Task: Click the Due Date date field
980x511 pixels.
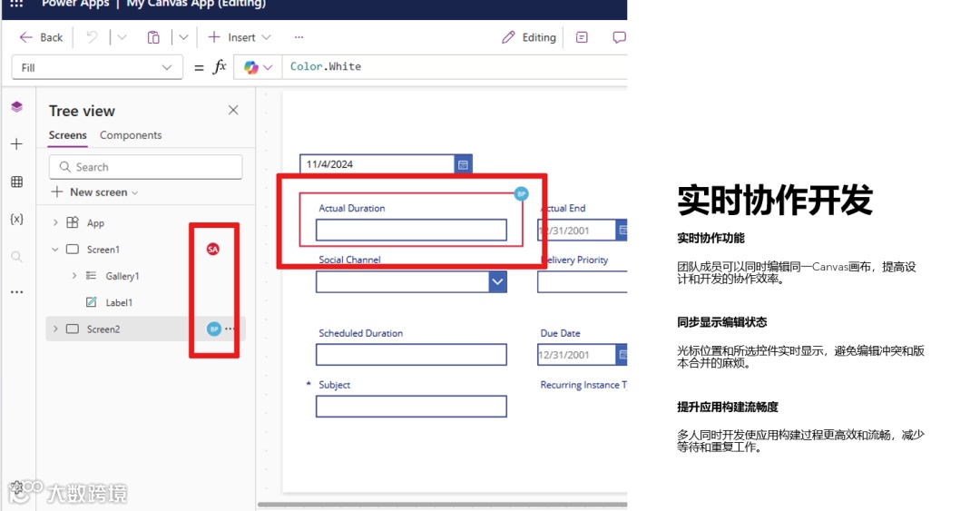Action: tap(577, 355)
